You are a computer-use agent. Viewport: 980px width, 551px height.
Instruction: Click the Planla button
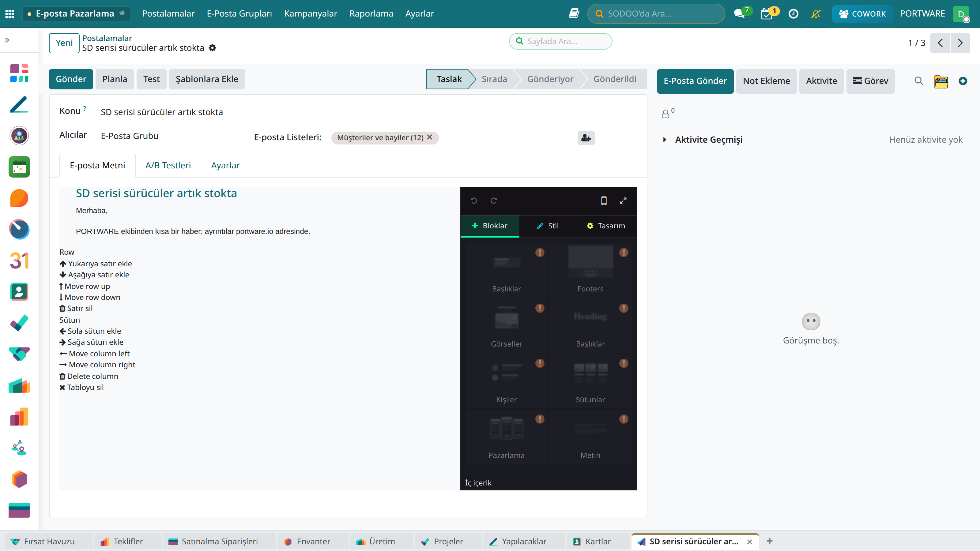(115, 79)
